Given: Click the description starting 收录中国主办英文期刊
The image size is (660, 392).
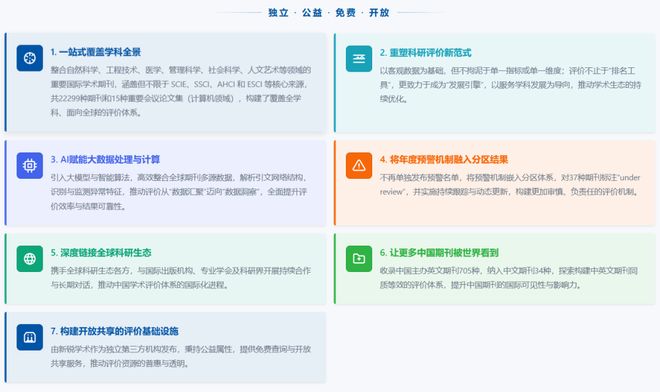Looking at the screenshot, I should coord(508,277).
